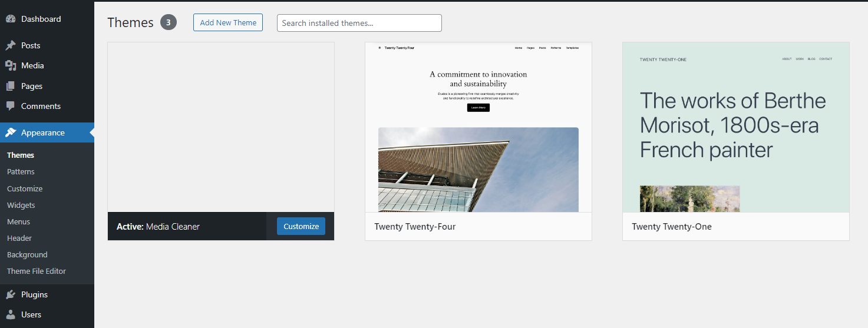Open the Widgets submenu link
868x328 pixels.
(21, 205)
